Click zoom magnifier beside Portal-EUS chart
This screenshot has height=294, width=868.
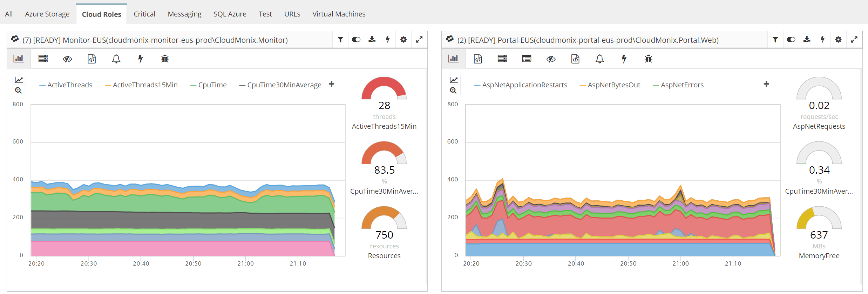pos(453,91)
